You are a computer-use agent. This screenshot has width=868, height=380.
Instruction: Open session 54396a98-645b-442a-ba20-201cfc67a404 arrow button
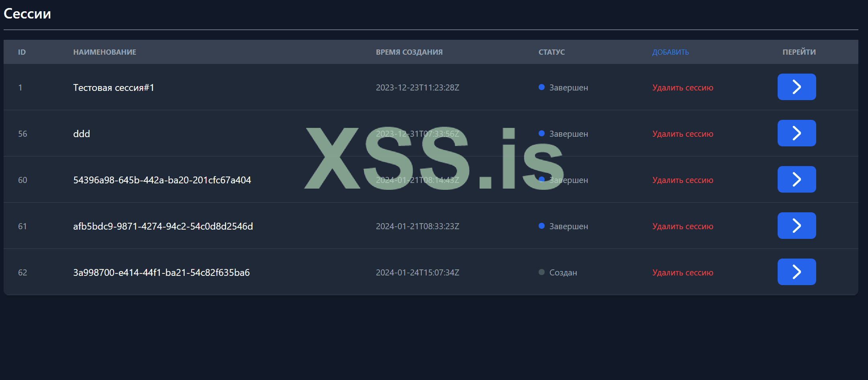pyautogui.click(x=797, y=179)
